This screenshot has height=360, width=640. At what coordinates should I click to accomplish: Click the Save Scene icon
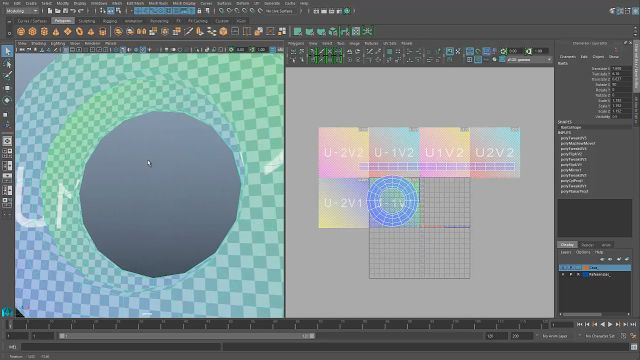coord(65,11)
